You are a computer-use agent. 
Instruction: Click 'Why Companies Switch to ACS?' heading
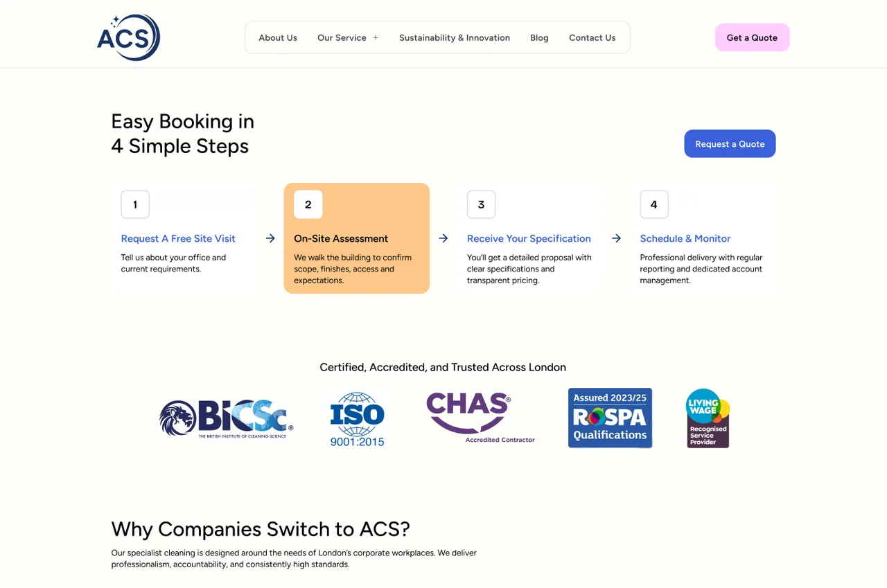click(261, 529)
